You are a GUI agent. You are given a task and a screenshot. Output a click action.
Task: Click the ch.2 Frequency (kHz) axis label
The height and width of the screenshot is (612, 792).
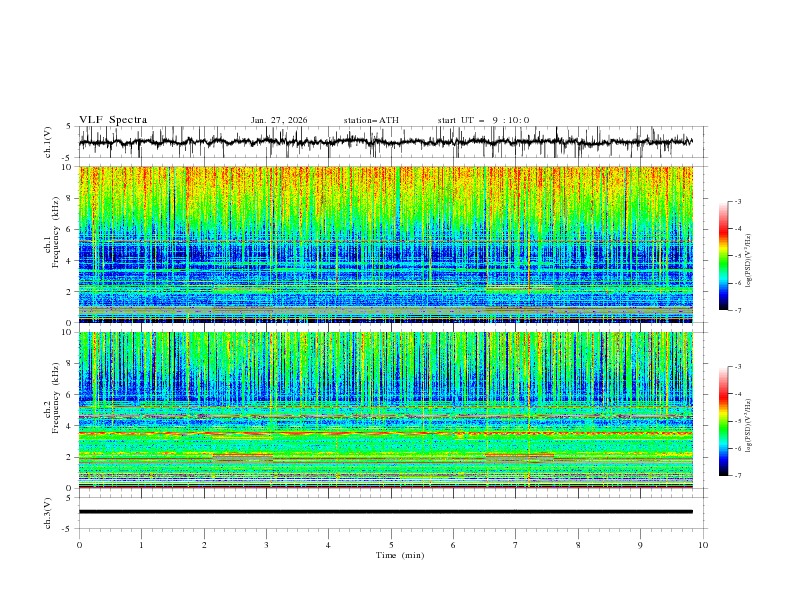52,398
